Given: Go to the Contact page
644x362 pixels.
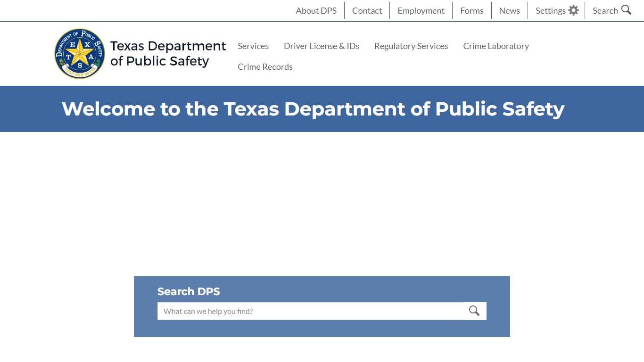Looking at the screenshot, I should pos(367,11).
